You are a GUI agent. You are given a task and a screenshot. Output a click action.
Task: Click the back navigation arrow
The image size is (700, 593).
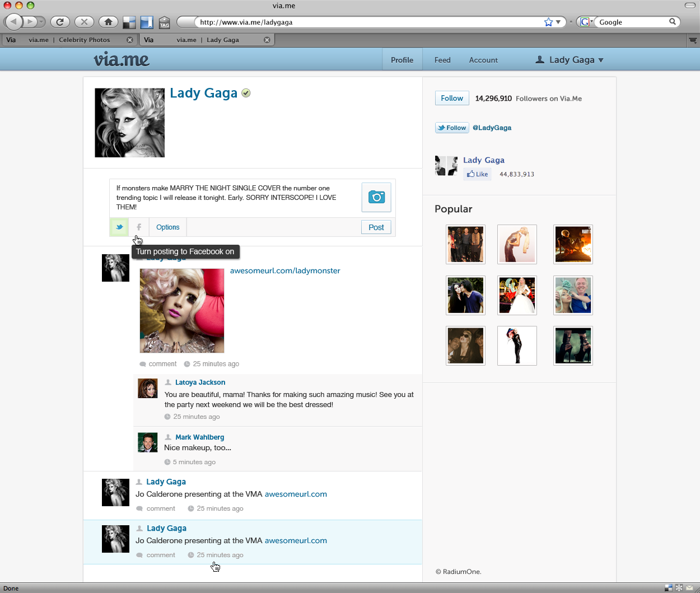tap(14, 22)
